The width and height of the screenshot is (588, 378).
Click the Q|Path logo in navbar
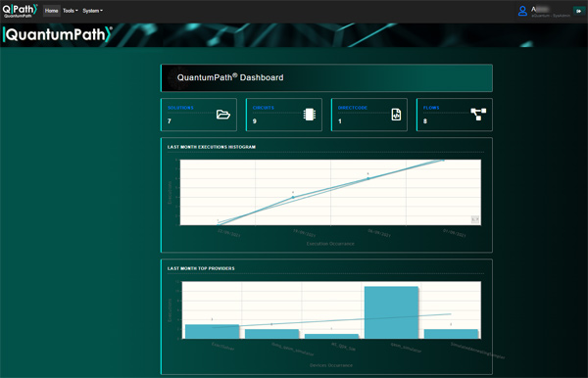click(21, 11)
